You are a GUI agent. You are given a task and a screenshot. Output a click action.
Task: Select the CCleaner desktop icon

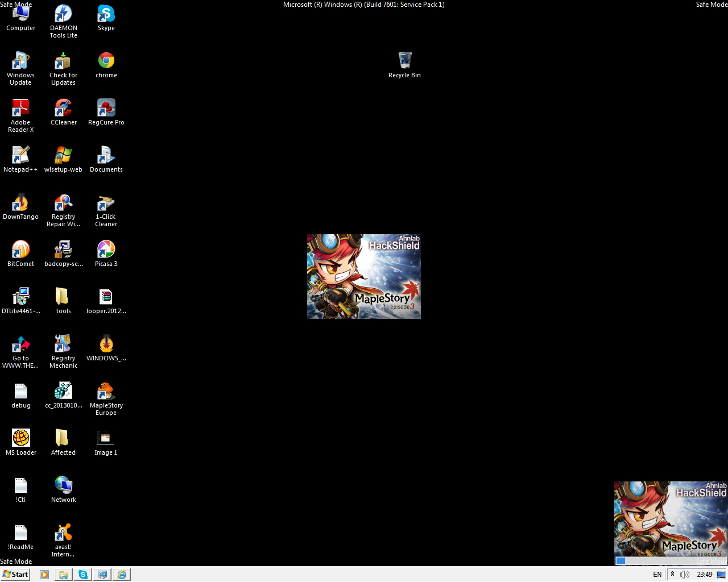63,112
